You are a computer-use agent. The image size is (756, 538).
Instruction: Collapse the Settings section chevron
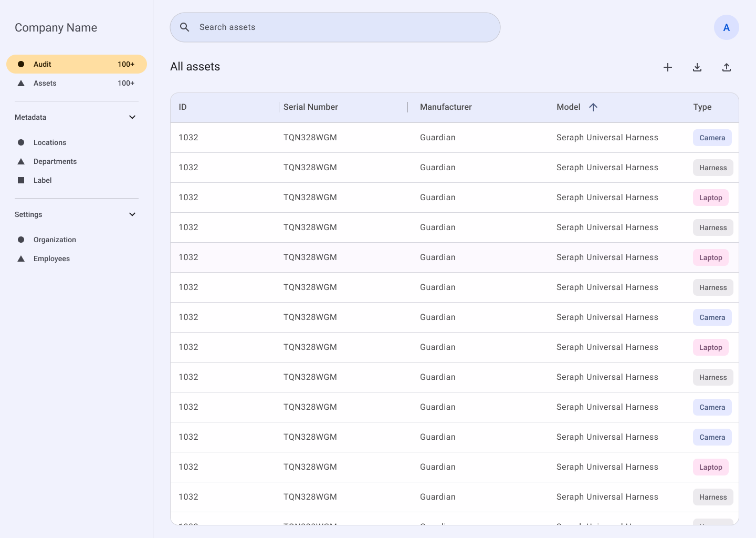[x=132, y=214]
